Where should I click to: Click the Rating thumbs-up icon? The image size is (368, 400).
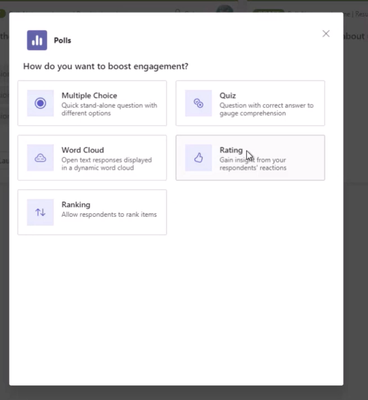[x=198, y=158]
